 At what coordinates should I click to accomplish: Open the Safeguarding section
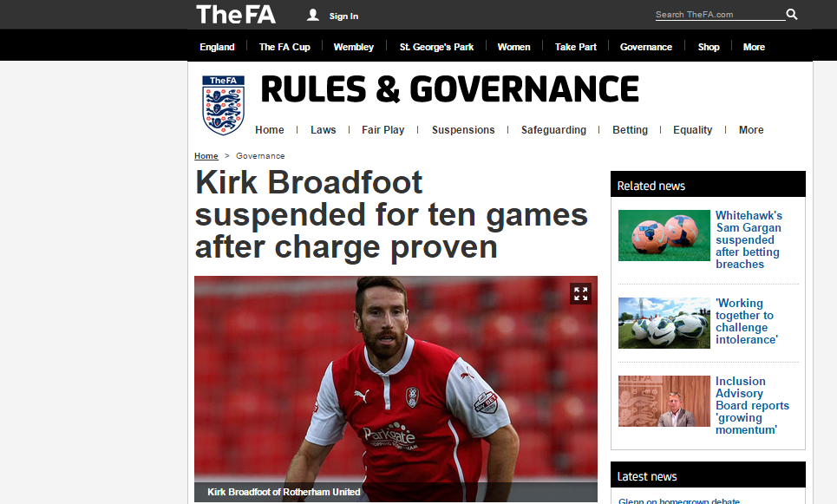coord(553,130)
